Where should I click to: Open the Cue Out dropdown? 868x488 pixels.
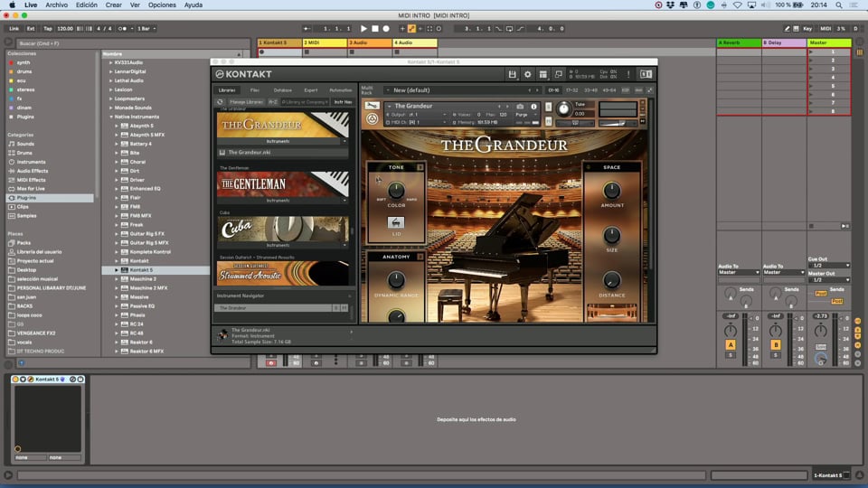(830, 266)
